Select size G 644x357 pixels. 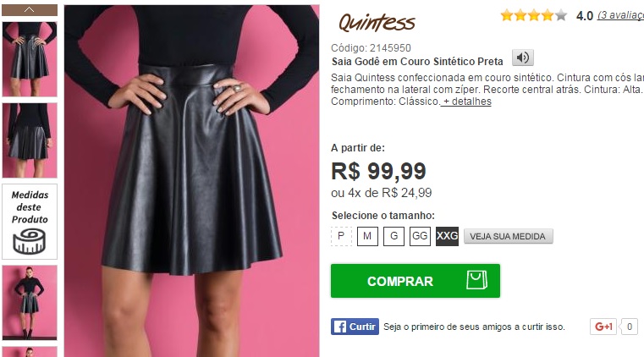pos(394,236)
